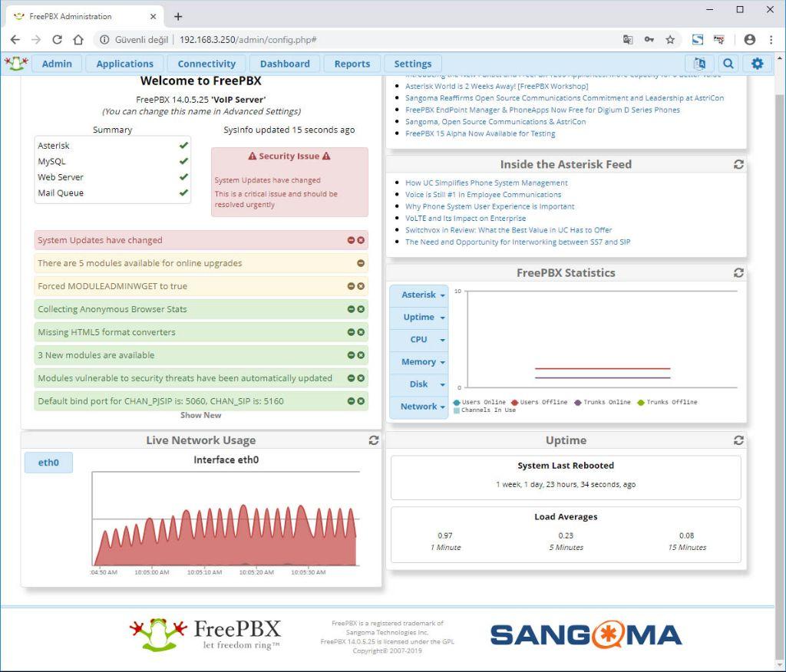Expand the Network dropdown in FreePBX Statistics
Image resolution: width=786 pixels, height=672 pixels.
418,407
